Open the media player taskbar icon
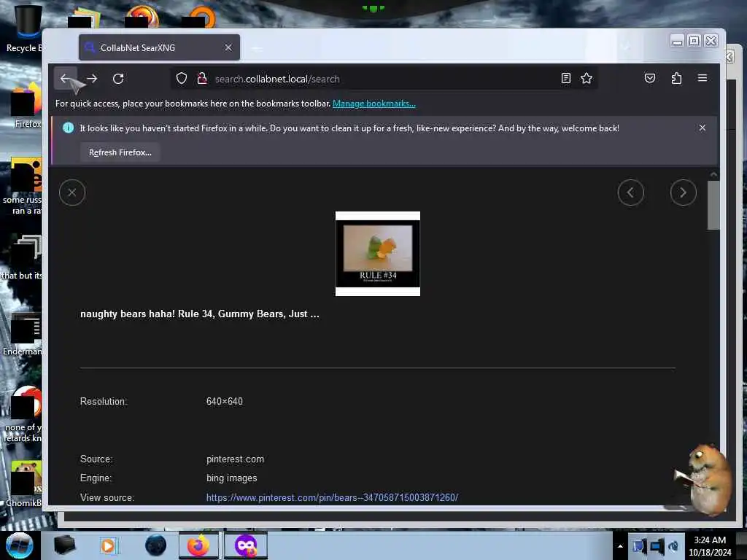This screenshot has width=747, height=560. (108, 545)
